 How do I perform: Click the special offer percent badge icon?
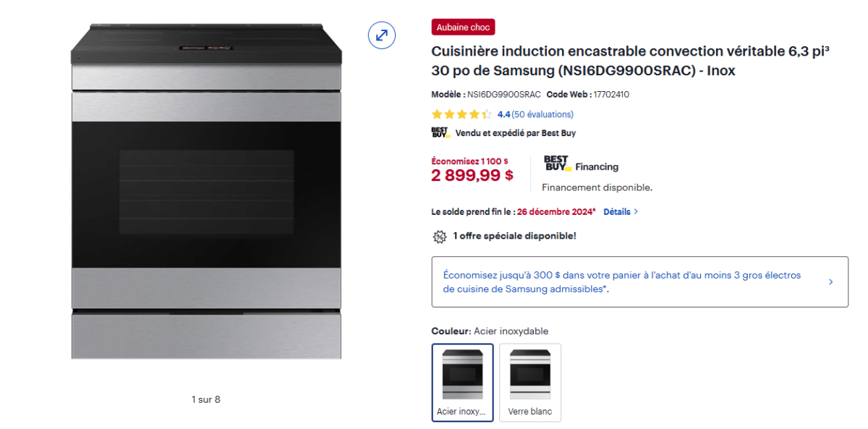coord(439,237)
